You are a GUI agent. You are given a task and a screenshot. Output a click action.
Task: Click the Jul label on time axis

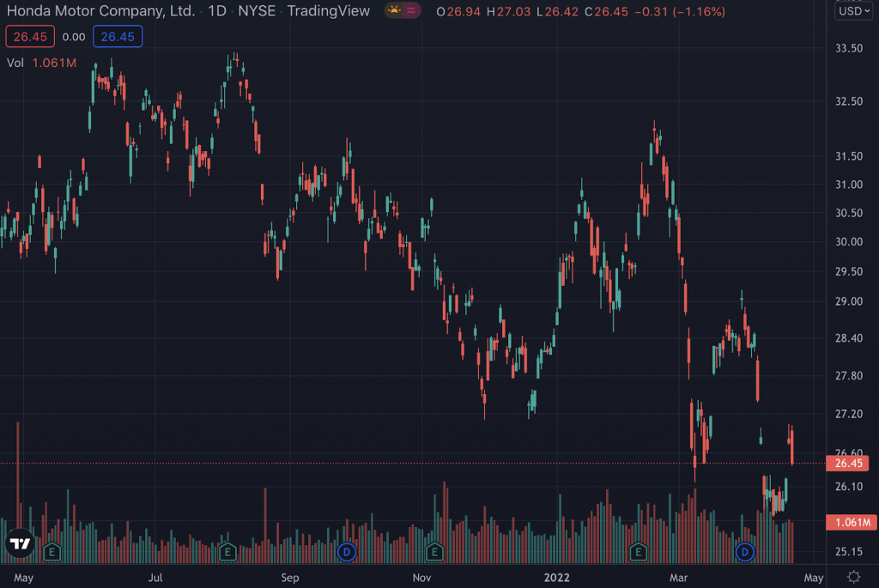tap(155, 578)
